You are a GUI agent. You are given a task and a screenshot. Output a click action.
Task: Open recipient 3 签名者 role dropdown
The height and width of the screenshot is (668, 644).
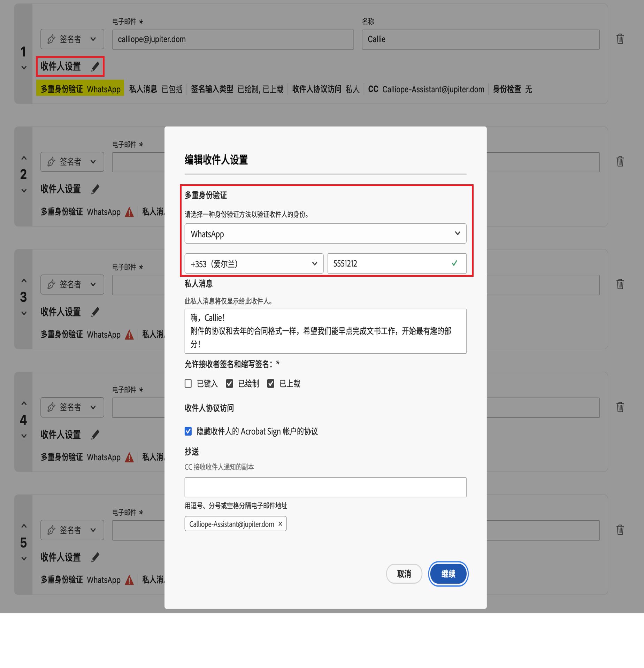pyautogui.click(x=72, y=284)
